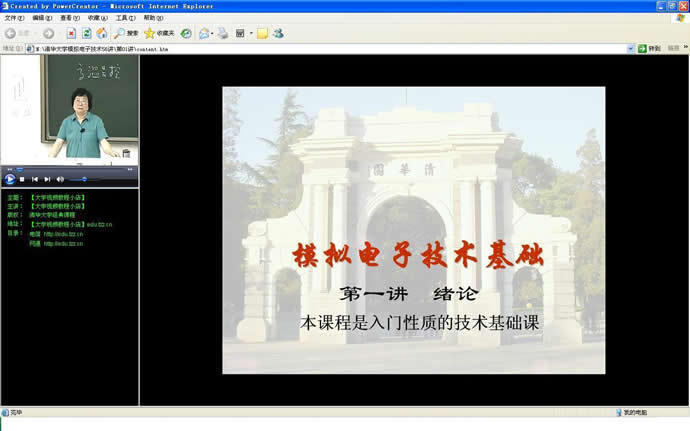Viewport: 690px width, 431px height.
Task: Open the 帮助 (Help) menu
Action: click(x=153, y=18)
